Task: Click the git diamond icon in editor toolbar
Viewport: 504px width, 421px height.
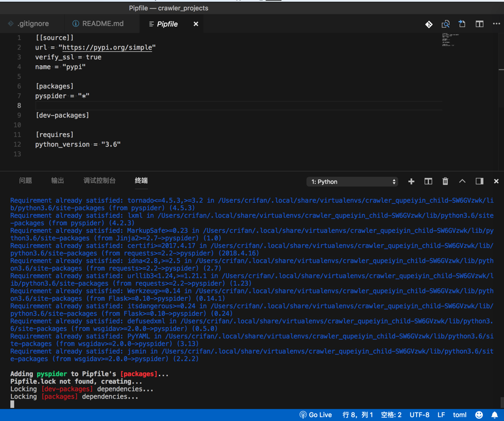Action: click(x=429, y=24)
